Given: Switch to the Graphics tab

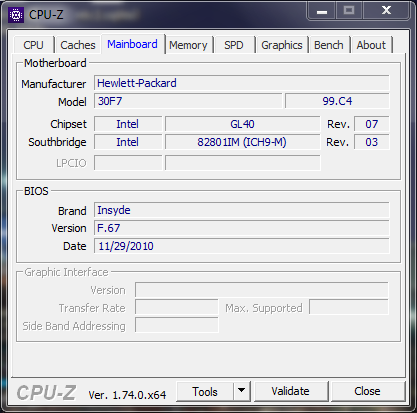Looking at the screenshot, I should (x=282, y=45).
